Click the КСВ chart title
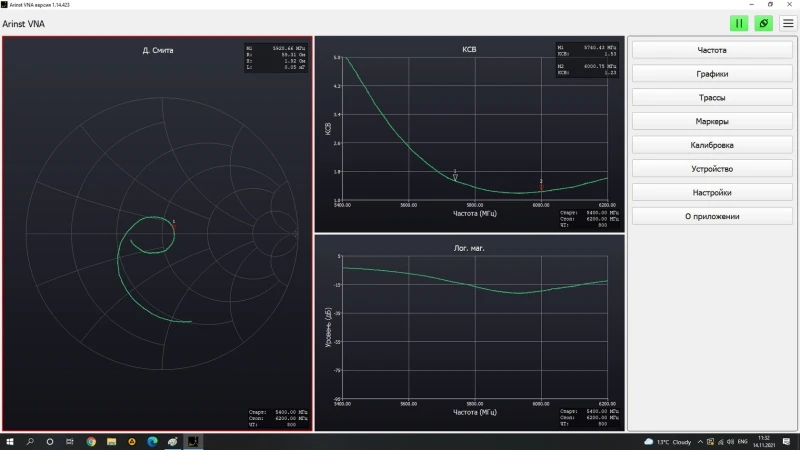The height and width of the screenshot is (450, 800). pos(469,49)
